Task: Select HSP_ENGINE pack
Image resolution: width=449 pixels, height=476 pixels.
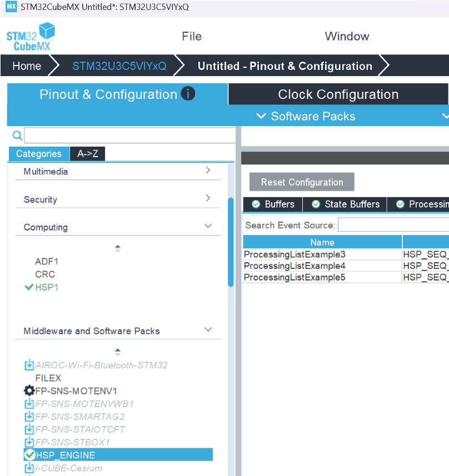Action: tap(118, 455)
